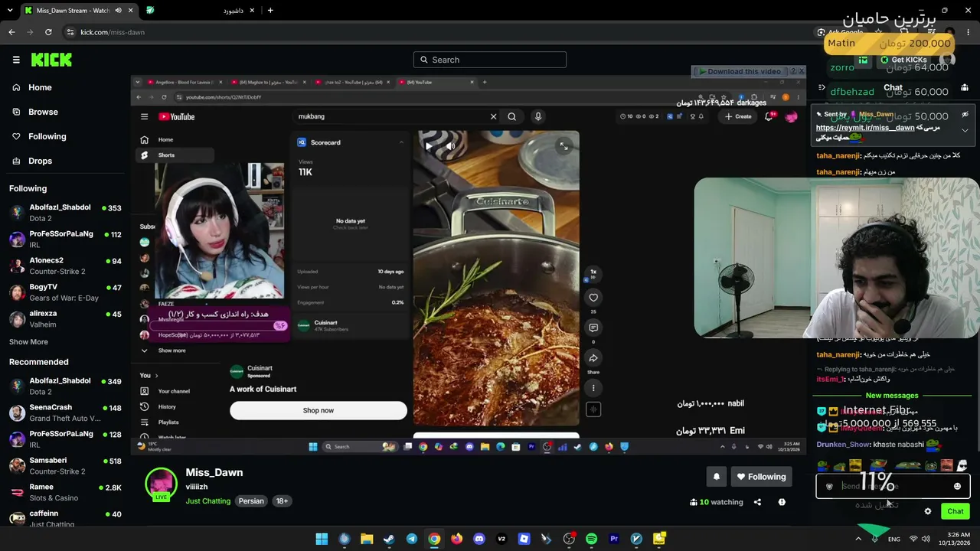Click the Kick search field
980x551 pixels.
pos(490,60)
